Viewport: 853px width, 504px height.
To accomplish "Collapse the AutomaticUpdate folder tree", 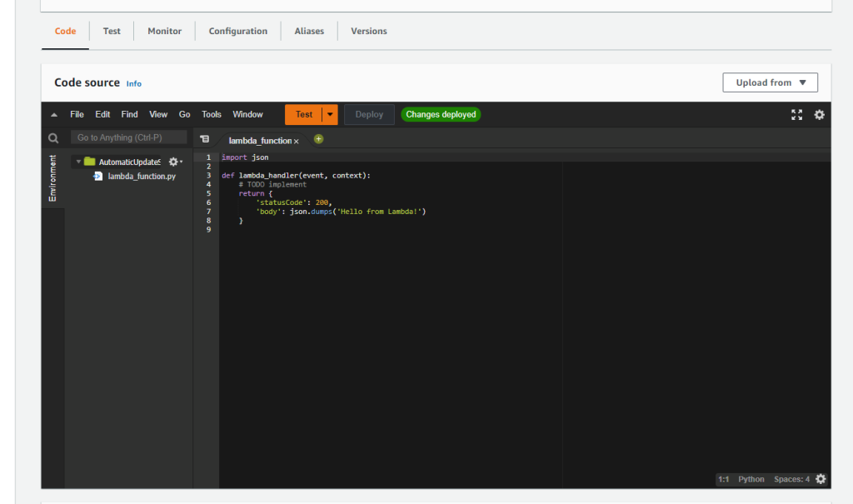I will (x=79, y=162).
